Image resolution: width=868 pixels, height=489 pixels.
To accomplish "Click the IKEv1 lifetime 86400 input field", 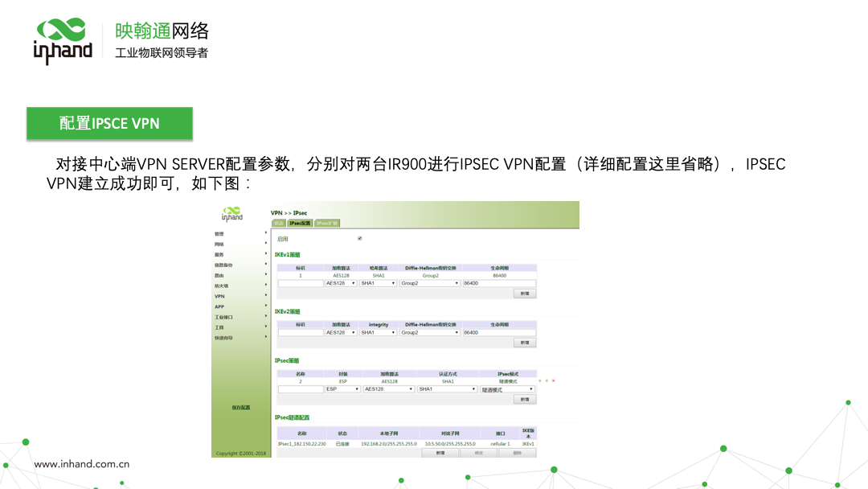I will point(498,283).
